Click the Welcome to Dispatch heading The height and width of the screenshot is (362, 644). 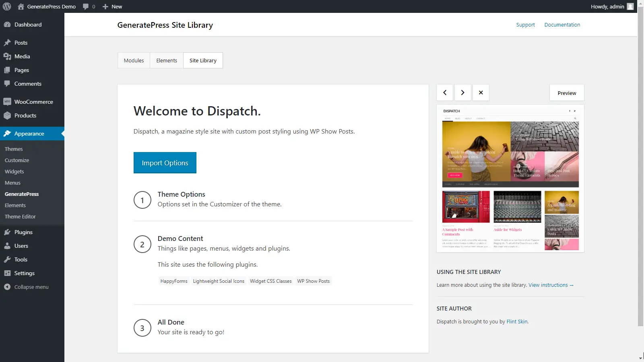point(197,111)
